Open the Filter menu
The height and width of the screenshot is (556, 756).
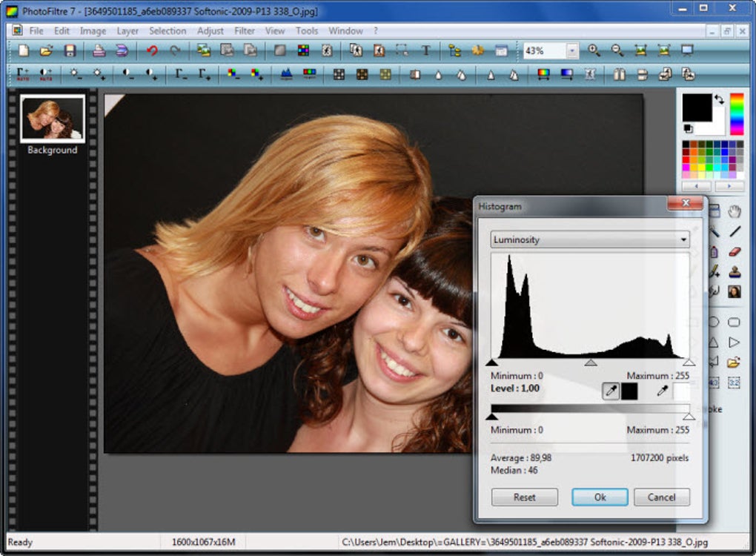coord(245,31)
